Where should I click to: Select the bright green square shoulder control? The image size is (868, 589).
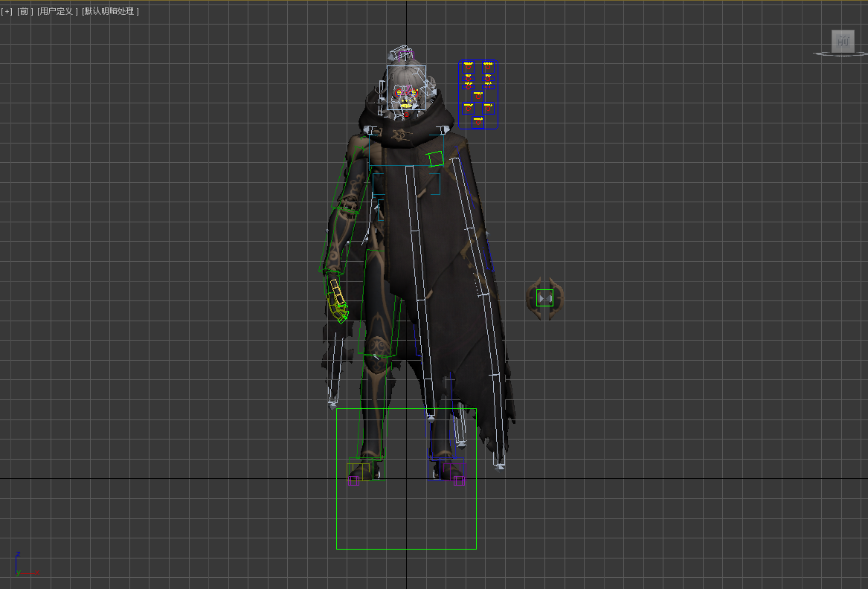tap(436, 158)
